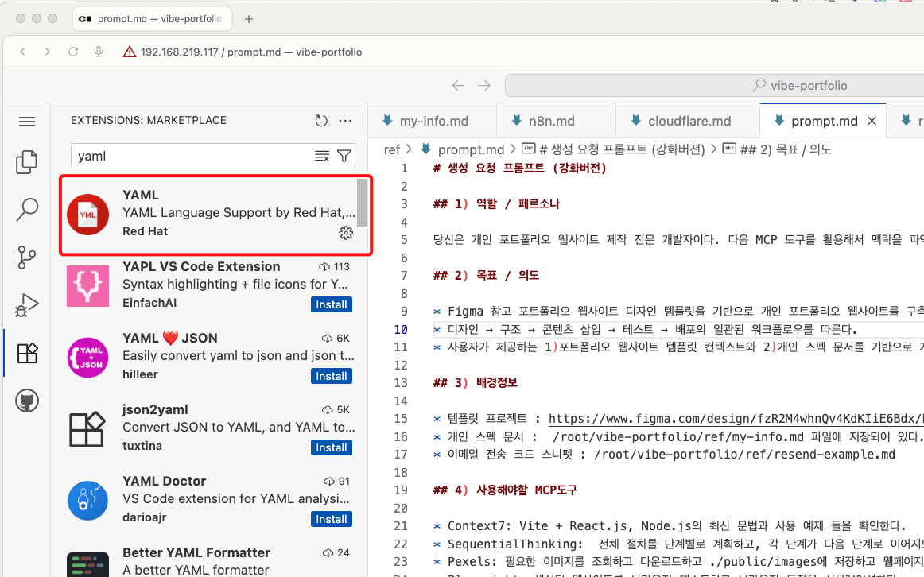Open the extensions filter options
924x577 pixels.
pyautogui.click(x=344, y=156)
